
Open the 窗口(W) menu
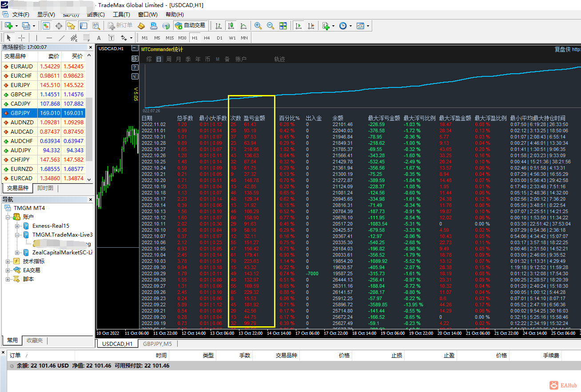[x=147, y=14]
